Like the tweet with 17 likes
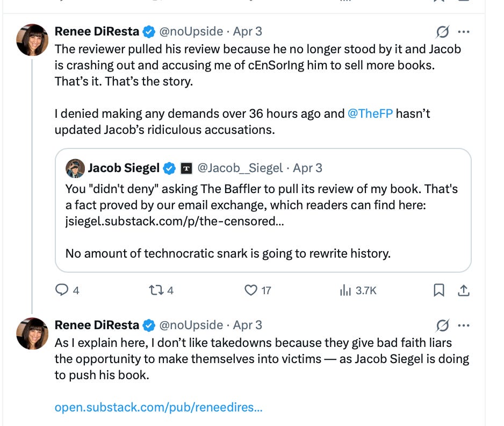Screen dimensions: 504x426 (x=251, y=290)
